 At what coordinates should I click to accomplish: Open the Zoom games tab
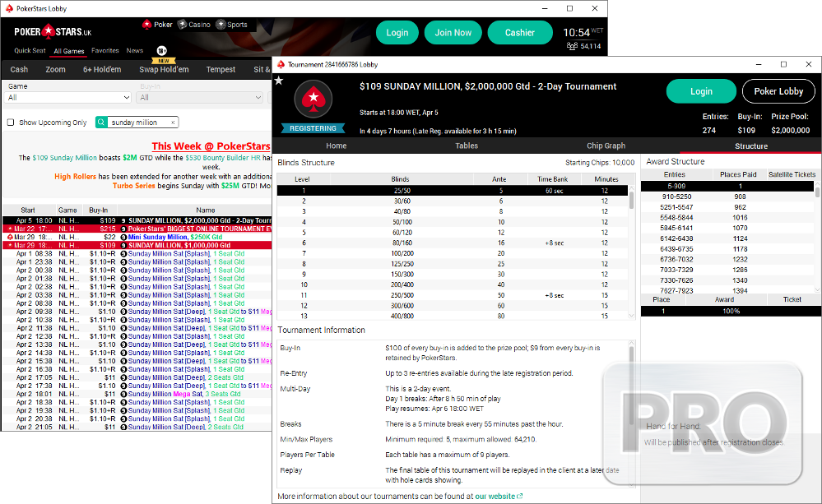click(x=56, y=69)
